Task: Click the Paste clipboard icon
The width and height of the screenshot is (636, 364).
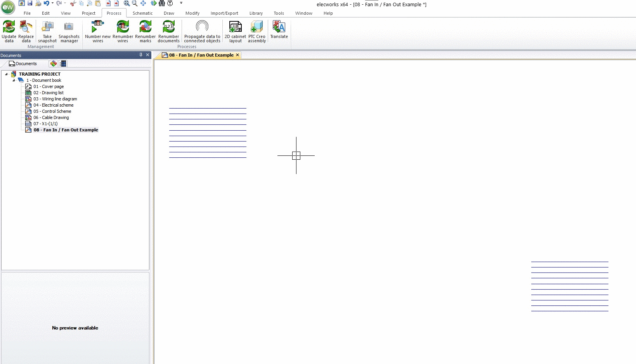Action: tap(98, 3)
